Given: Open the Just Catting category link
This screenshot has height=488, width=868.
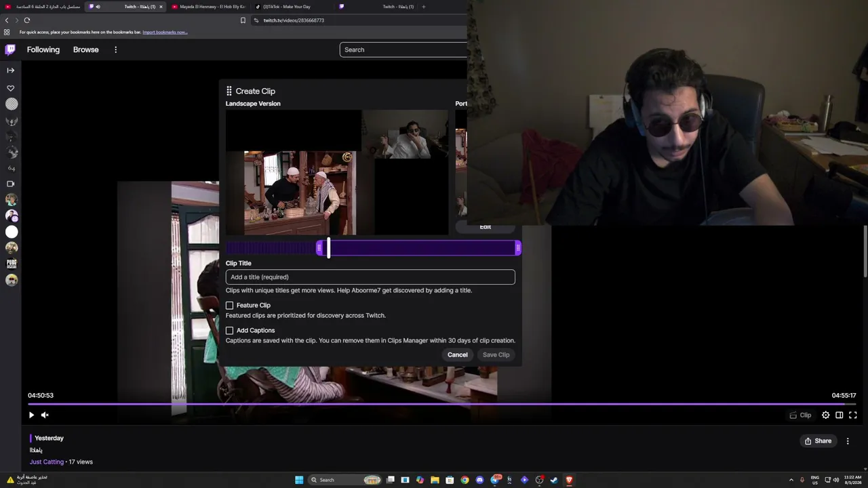Looking at the screenshot, I should pos(47,462).
